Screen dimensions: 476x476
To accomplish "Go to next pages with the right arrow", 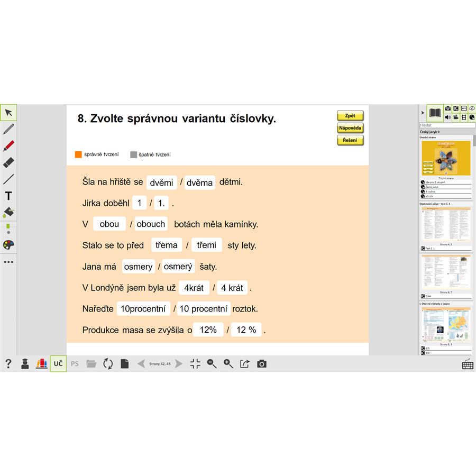I will coord(179,364).
